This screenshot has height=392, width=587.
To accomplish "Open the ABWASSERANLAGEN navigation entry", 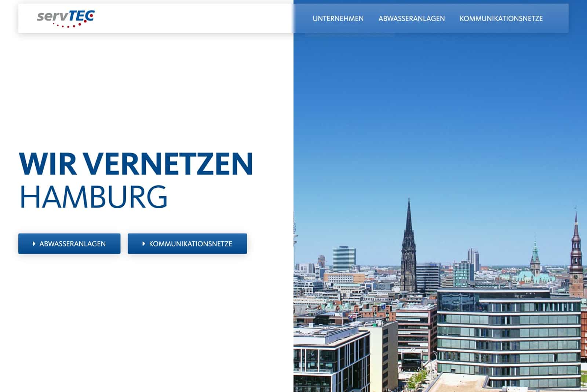I will [412, 18].
